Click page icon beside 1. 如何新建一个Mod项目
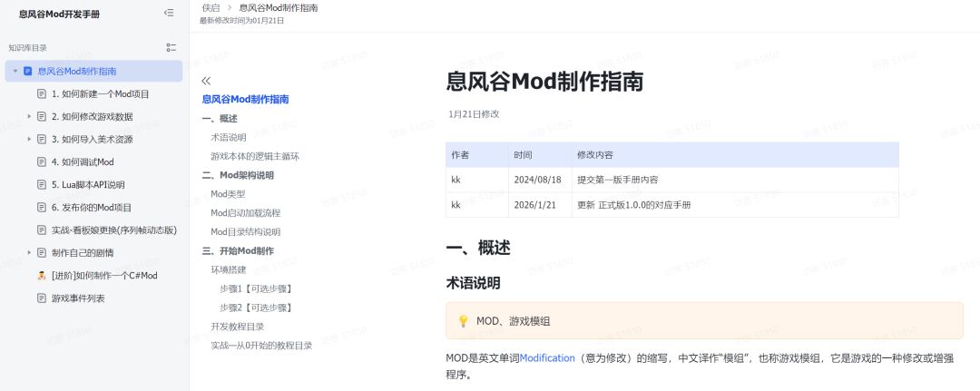Viewport: 980px width, 391px height. tap(42, 93)
